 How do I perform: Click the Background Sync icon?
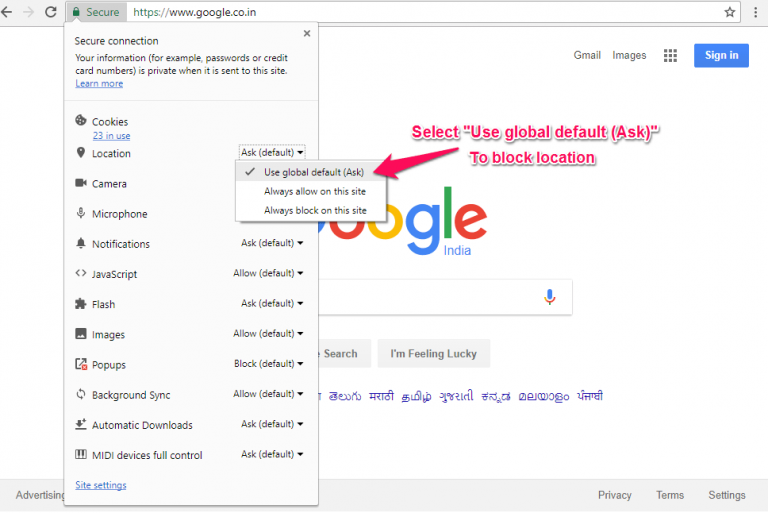click(81, 394)
